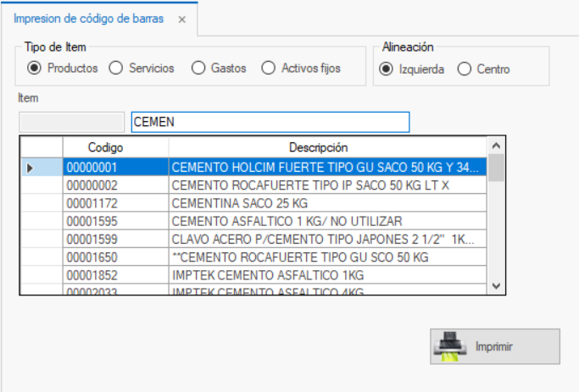
Task: Click the Imprimir button label
Action: (494, 347)
